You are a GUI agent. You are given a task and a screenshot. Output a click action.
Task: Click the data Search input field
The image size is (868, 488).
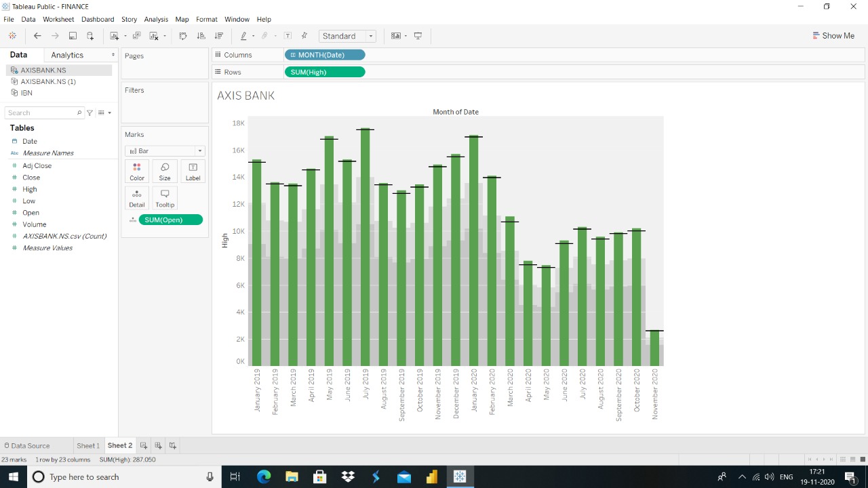pyautogui.click(x=44, y=113)
